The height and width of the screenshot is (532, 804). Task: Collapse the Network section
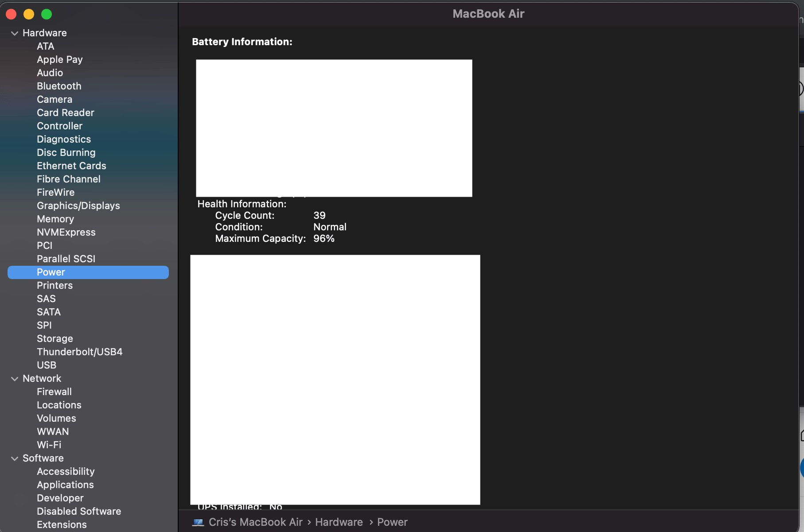(15, 378)
